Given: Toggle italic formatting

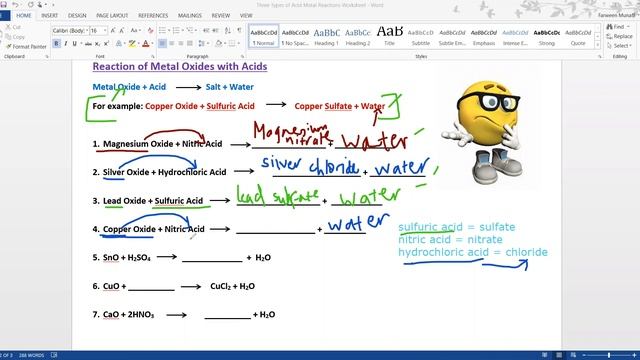Looking at the screenshot, I should pos(66,44).
